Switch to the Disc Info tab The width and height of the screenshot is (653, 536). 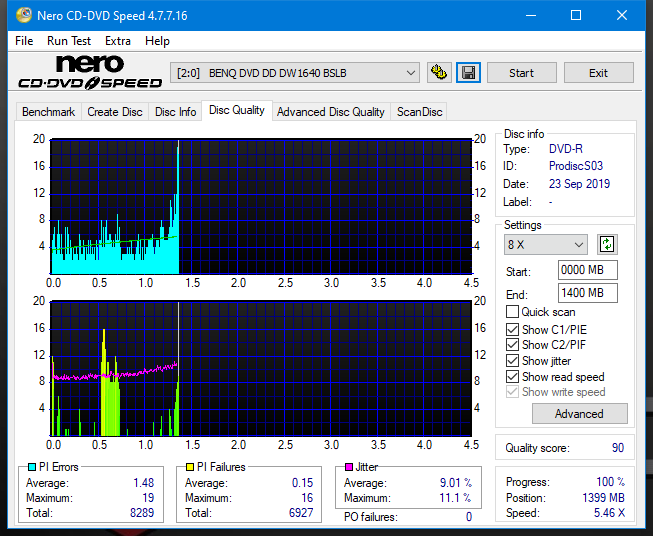point(175,112)
